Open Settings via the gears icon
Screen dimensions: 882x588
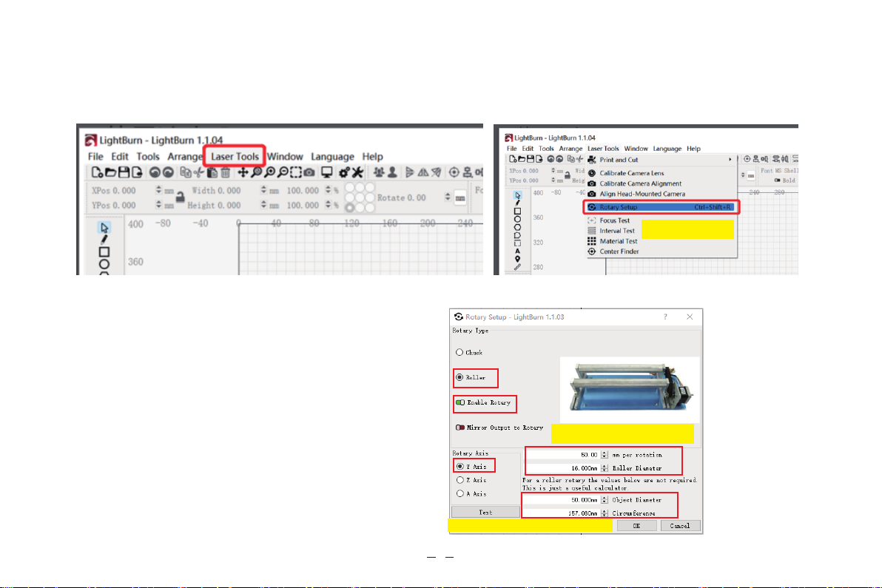[344, 172]
